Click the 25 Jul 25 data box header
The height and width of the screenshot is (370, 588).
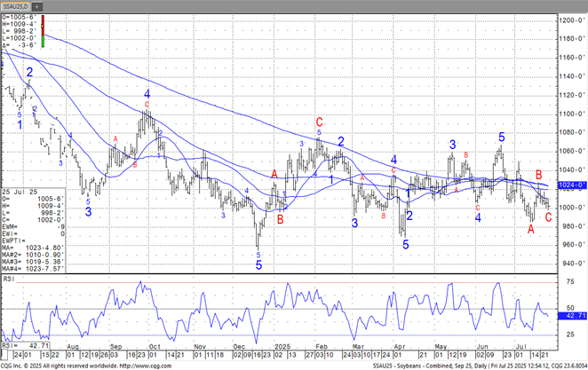18,192
